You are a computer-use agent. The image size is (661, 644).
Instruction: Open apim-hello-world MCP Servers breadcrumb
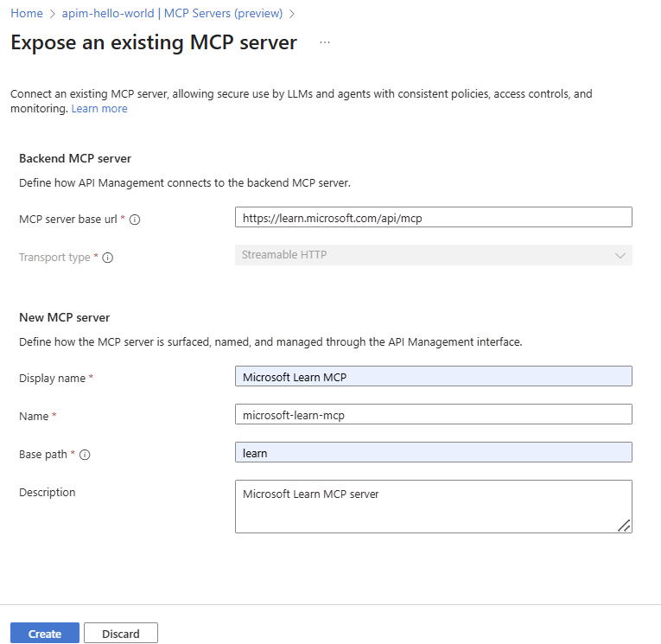click(172, 14)
